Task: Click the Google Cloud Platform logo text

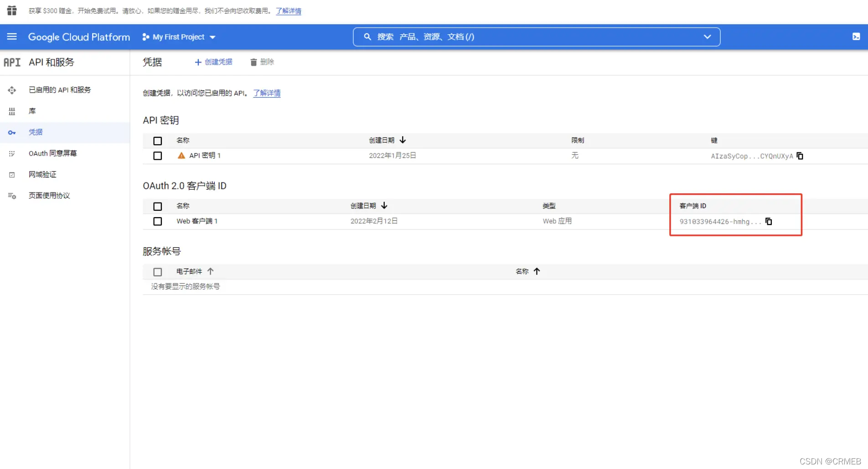Action: pos(79,37)
